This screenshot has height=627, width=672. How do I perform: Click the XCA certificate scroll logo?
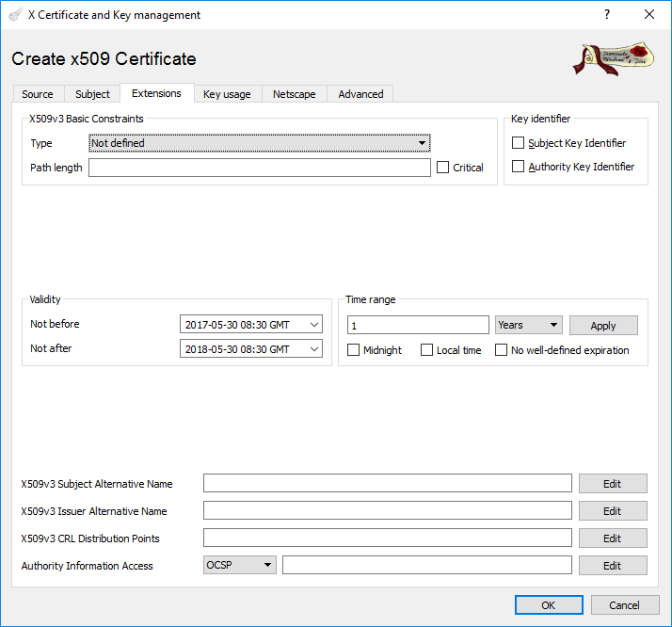612,58
